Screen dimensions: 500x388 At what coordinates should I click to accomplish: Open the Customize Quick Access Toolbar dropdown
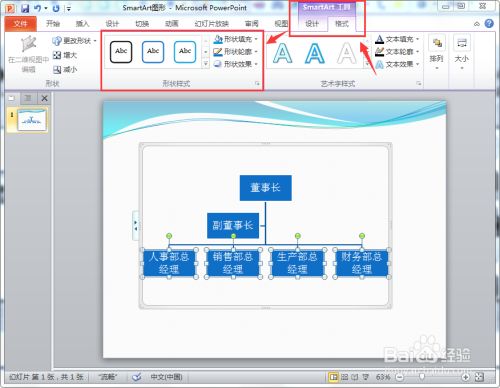[69, 9]
